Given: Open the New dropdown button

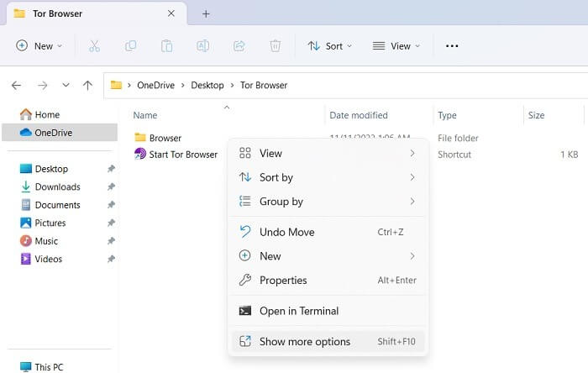Looking at the screenshot, I should [x=39, y=46].
